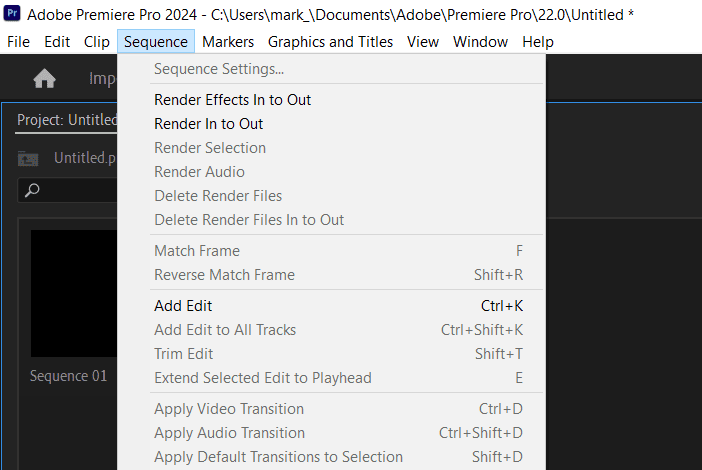Close the open Sequence menu
Viewport: 702px width, 470px height.
pyautogui.click(x=155, y=42)
